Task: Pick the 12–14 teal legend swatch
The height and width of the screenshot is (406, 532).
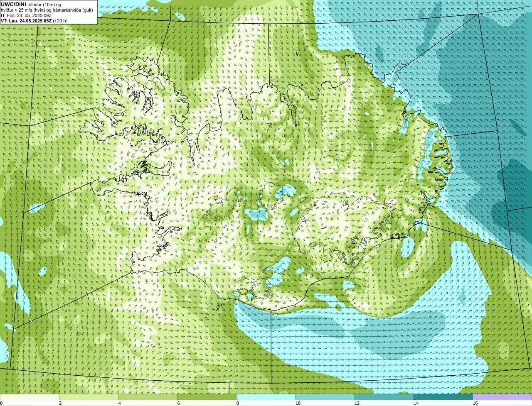Action: click(x=384, y=397)
